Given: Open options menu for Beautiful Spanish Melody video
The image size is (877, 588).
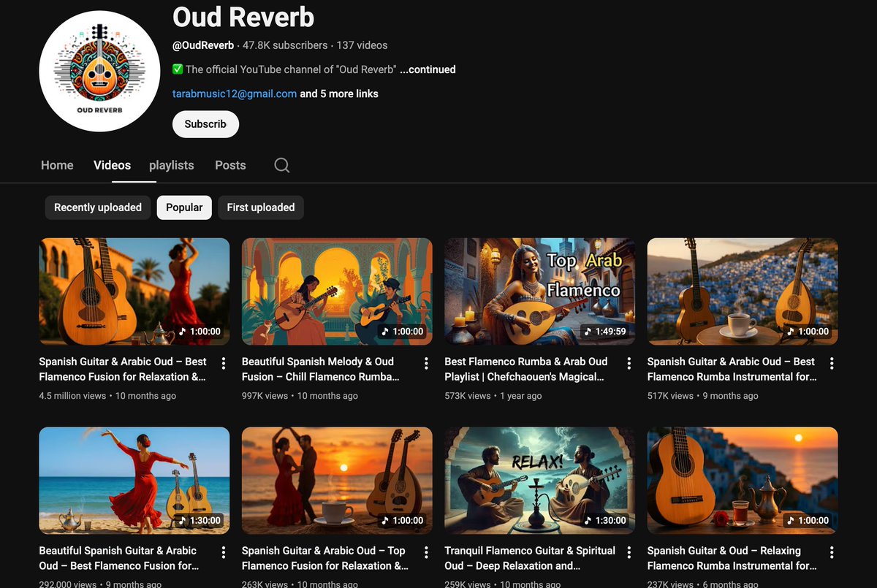Looking at the screenshot, I should coord(426,363).
